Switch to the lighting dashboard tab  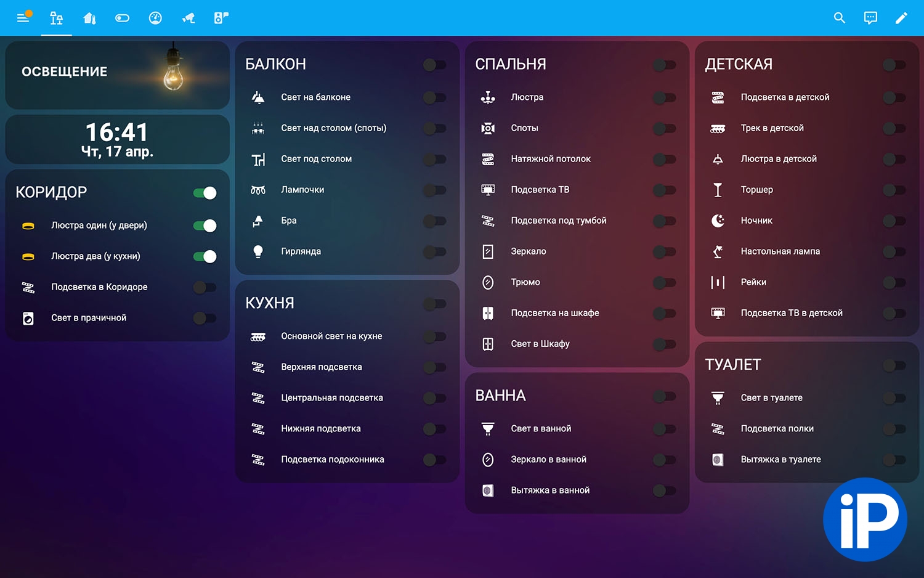57,18
